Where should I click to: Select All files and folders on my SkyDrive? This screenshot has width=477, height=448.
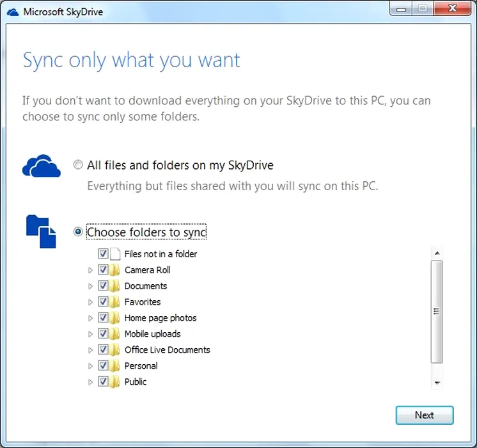(x=78, y=165)
